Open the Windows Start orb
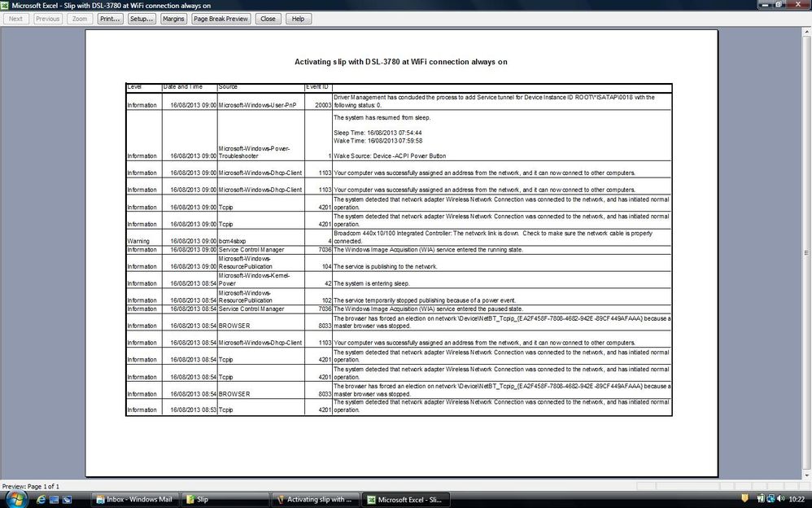Screen dimensions: 812x508 (16, 499)
